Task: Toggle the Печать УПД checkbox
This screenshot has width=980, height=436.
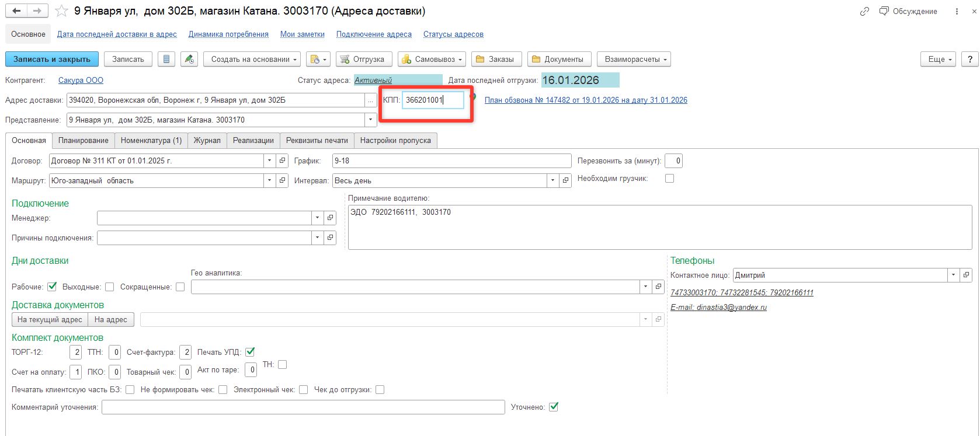Action: [250, 352]
